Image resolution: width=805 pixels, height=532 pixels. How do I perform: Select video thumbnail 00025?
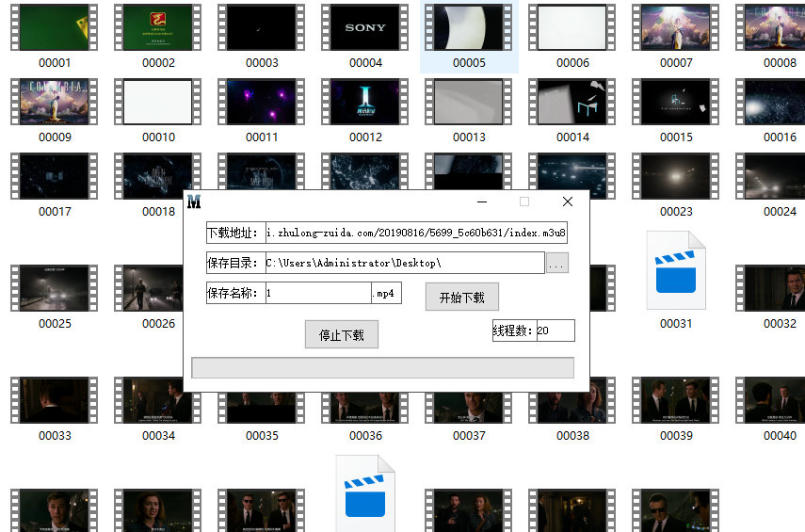(x=55, y=288)
